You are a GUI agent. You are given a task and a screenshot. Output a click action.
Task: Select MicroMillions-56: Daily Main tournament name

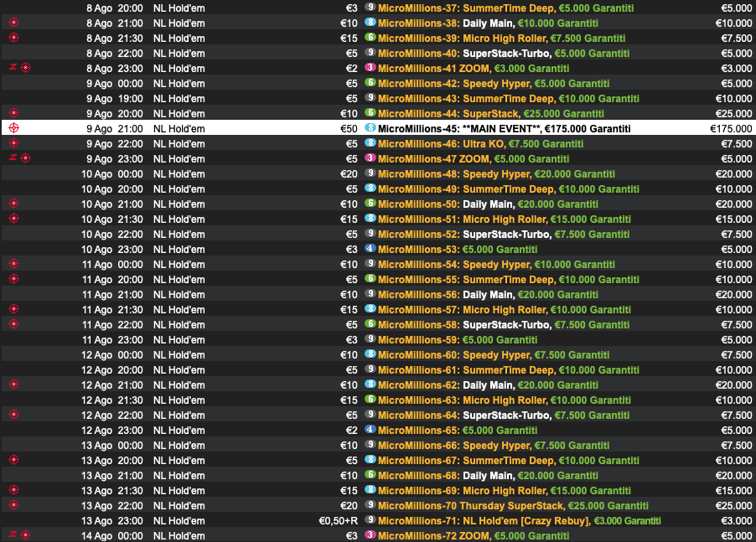click(x=488, y=295)
